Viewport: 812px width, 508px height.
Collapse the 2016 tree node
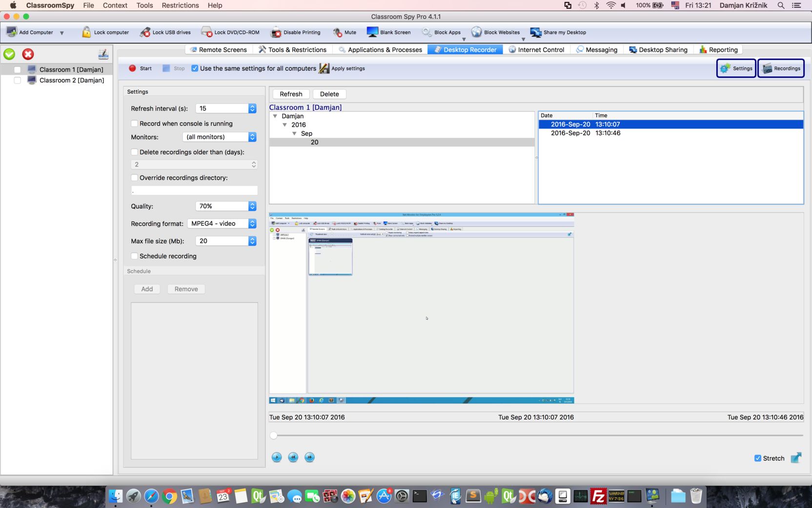(285, 125)
